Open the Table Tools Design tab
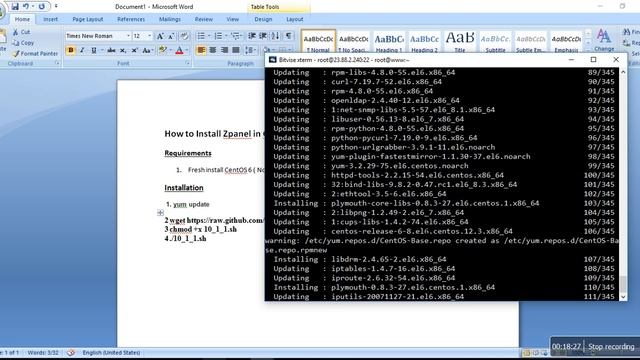 263,19
